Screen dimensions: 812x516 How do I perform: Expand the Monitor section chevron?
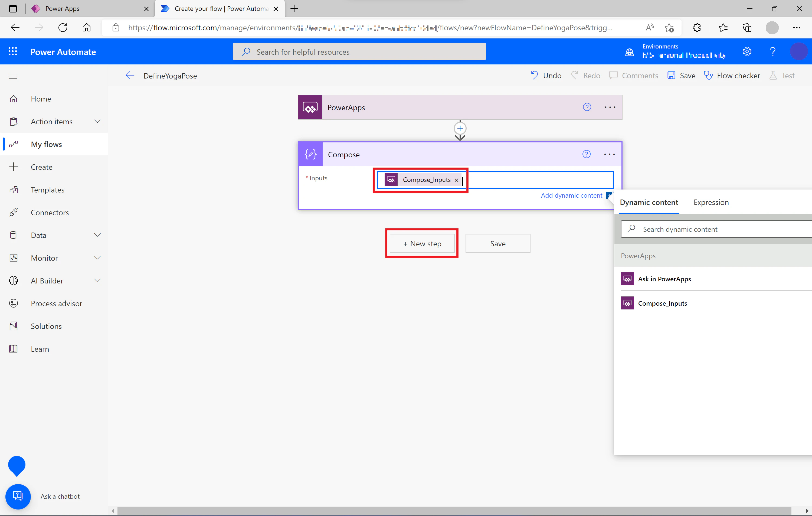97,258
